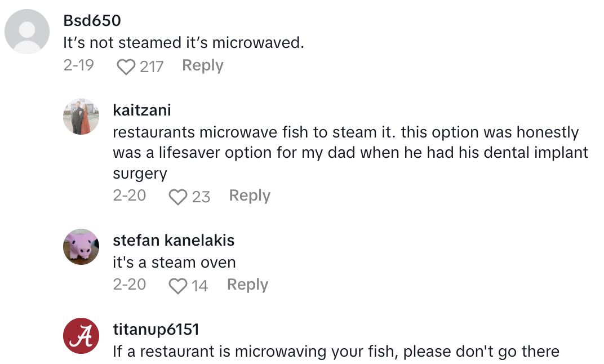Click the 2-19 date on Bsd650's comment

pyautogui.click(x=78, y=66)
